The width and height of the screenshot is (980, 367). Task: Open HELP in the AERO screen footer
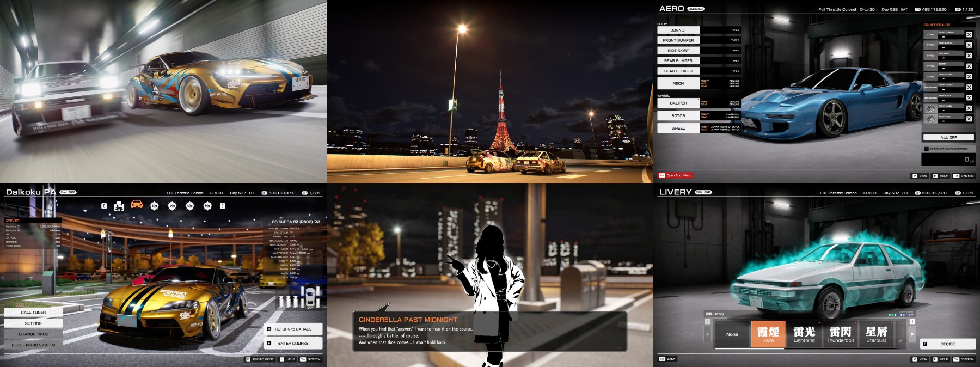[941, 176]
